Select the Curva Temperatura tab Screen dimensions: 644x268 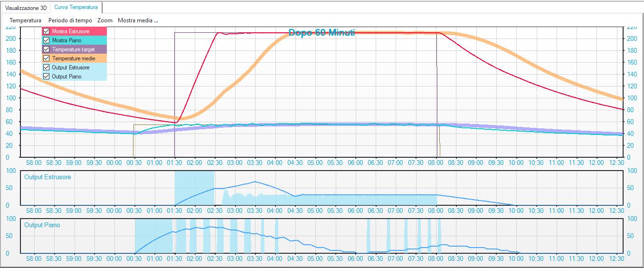pos(76,7)
